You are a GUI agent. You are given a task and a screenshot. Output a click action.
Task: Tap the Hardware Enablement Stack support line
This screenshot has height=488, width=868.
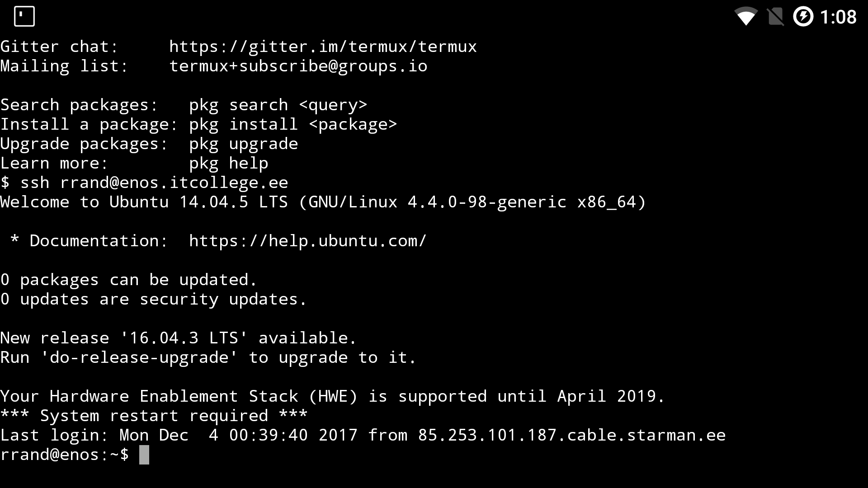click(x=333, y=396)
